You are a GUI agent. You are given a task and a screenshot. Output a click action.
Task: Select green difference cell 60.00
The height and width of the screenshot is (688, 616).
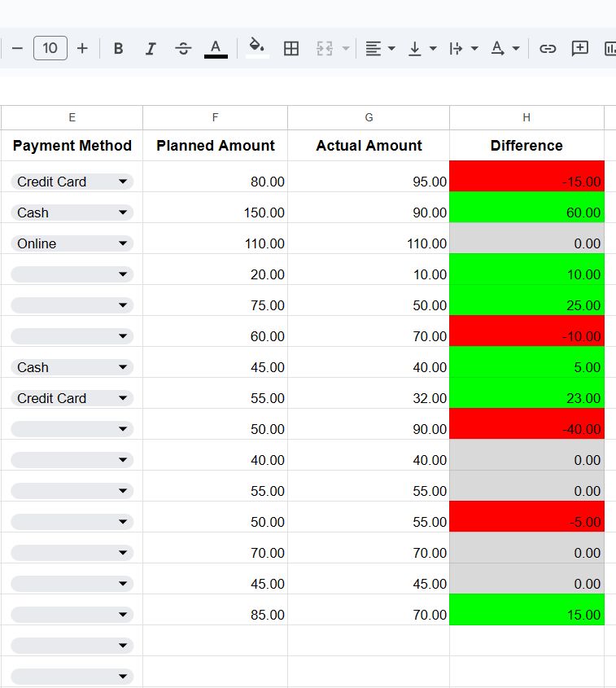tap(526, 208)
